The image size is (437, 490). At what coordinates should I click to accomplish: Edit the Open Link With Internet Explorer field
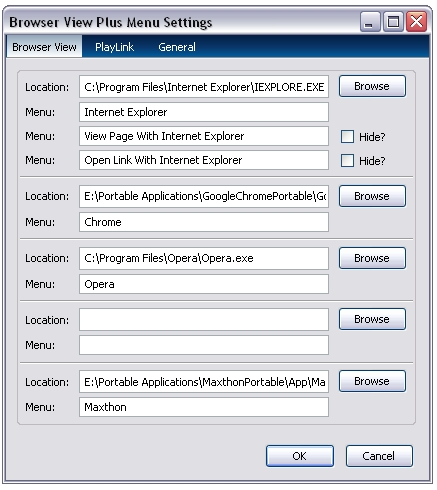tap(204, 160)
